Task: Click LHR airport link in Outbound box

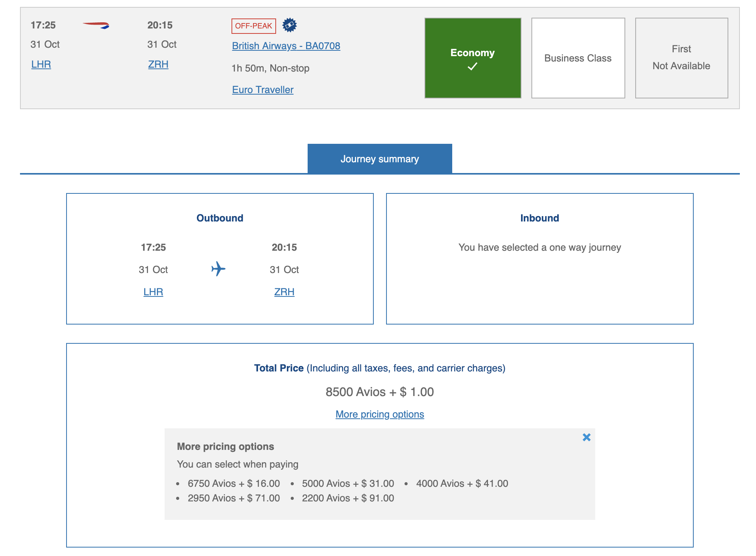Action: click(153, 292)
